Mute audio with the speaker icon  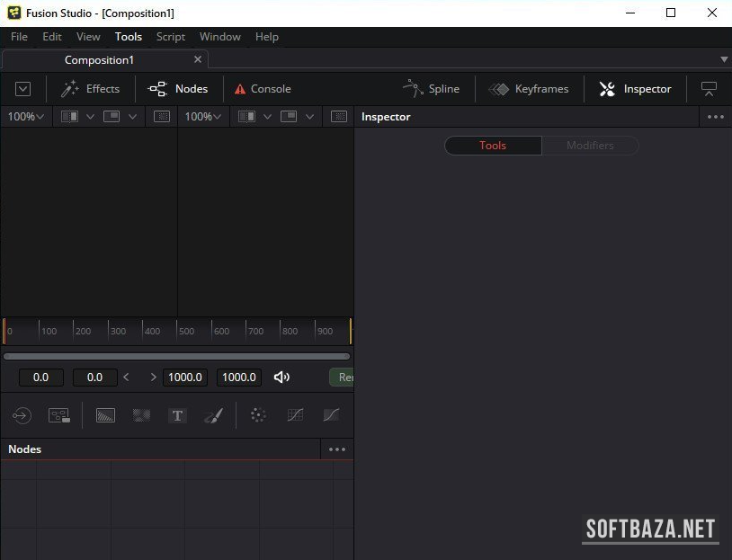(281, 378)
